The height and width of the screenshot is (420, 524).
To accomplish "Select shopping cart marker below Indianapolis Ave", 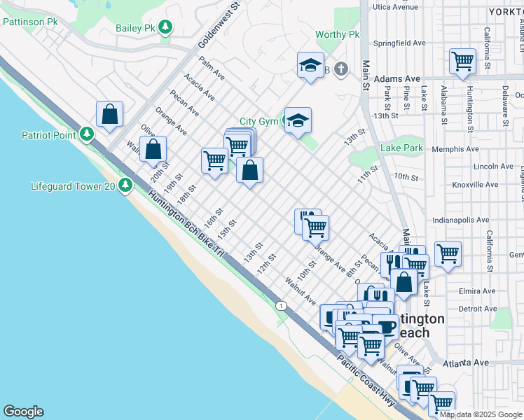I will coord(448,255).
